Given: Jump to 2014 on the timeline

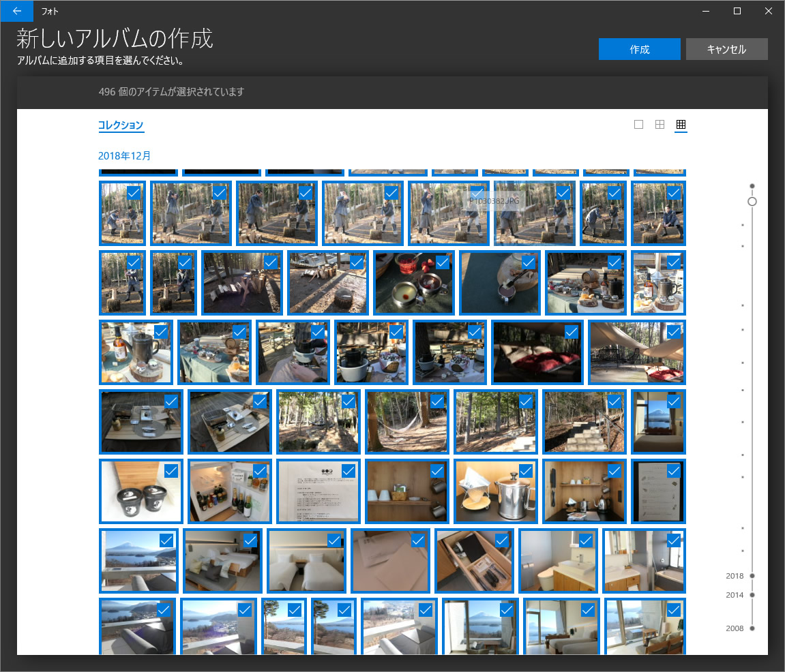Looking at the screenshot, I should pos(752,595).
